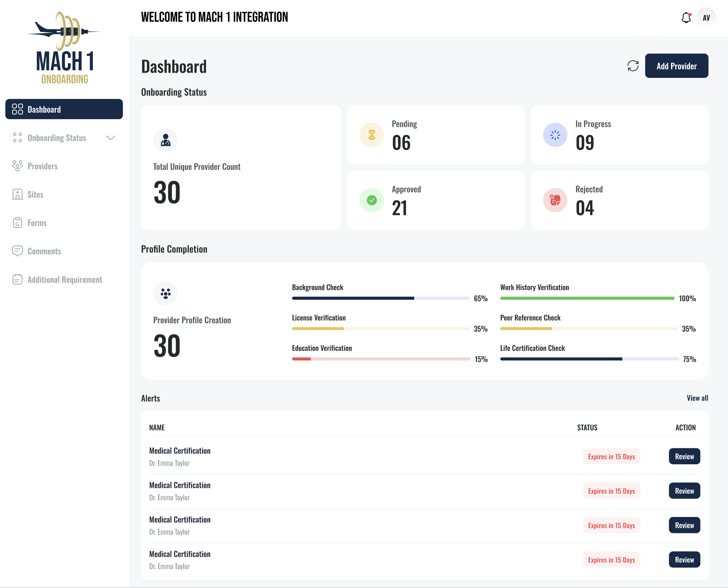
Task: Click the Expires in 15 Days status badge
Action: tap(611, 456)
